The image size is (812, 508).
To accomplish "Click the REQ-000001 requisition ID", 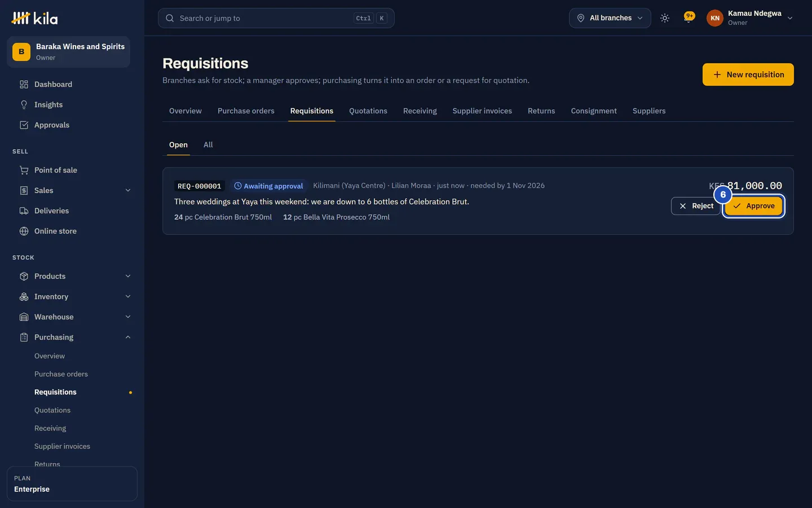I will pyautogui.click(x=200, y=186).
